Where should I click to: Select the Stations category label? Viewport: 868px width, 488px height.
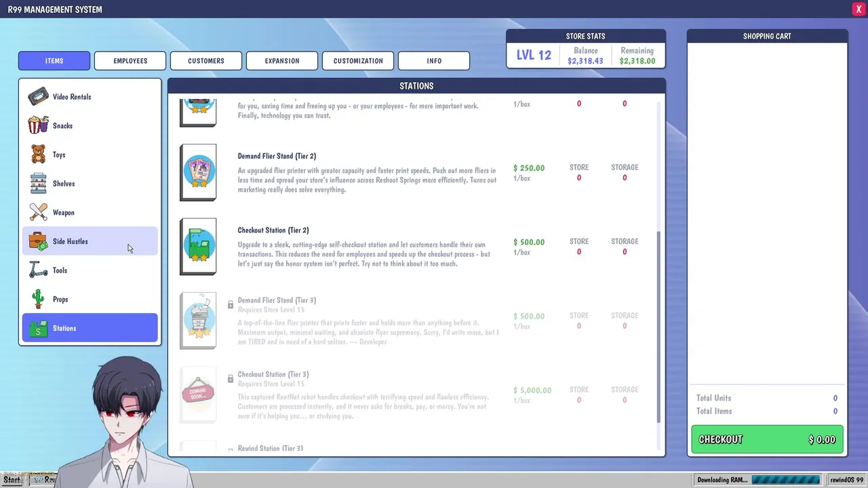tap(64, 328)
